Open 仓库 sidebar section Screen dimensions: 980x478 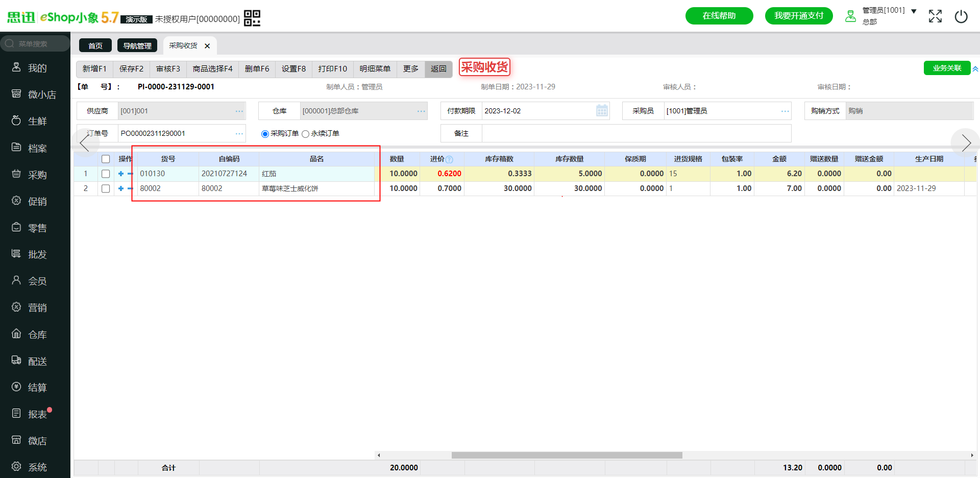coord(35,334)
